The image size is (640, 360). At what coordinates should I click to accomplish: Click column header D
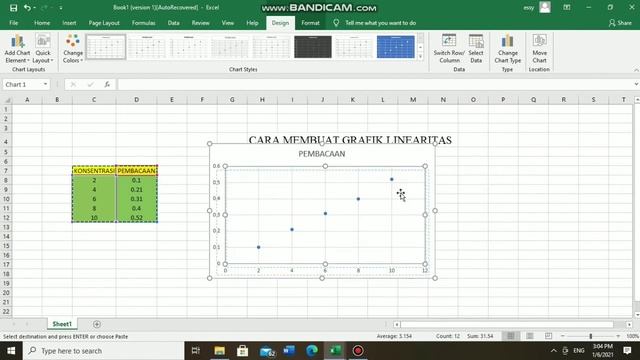click(136, 100)
